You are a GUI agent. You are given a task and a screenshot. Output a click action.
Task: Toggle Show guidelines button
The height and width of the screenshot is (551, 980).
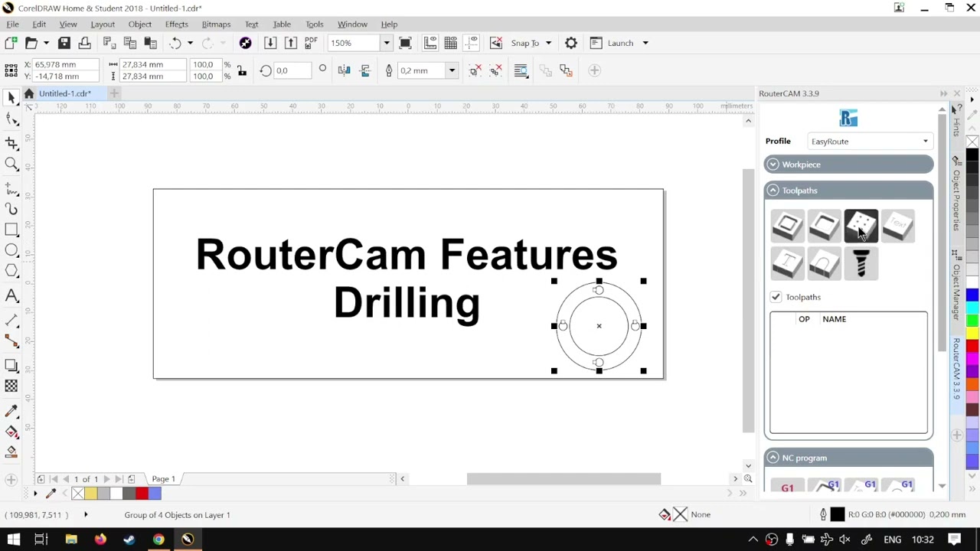click(472, 43)
